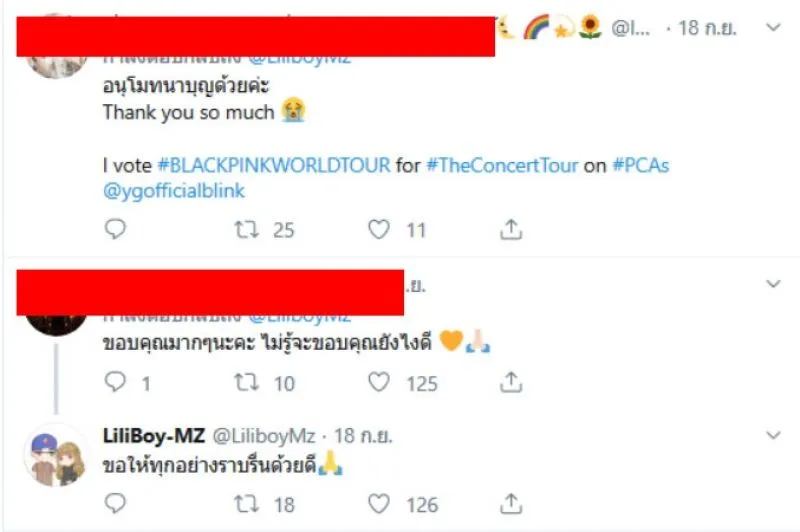Screen dimensions: 800x532
Task: Expand the second tweet's options chevron
Action: pos(772,285)
